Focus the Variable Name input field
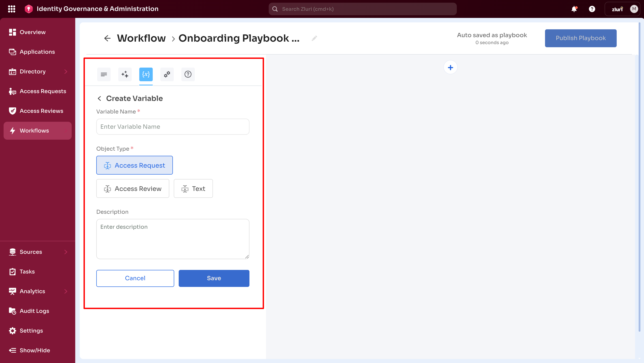This screenshot has height=363, width=644. tap(172, 127)
